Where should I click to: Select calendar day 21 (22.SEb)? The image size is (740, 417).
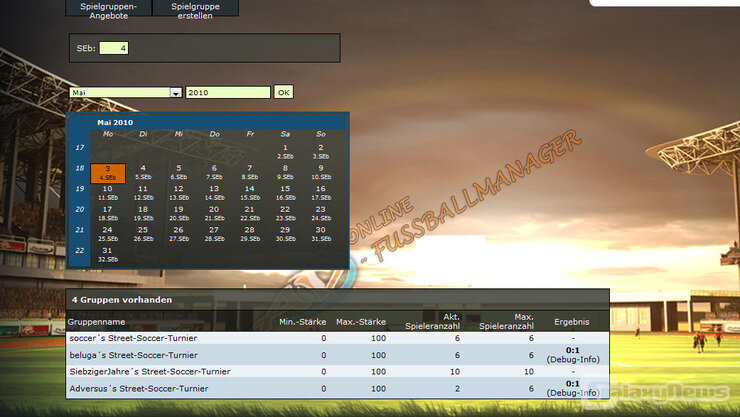click(x=250, y=214)
